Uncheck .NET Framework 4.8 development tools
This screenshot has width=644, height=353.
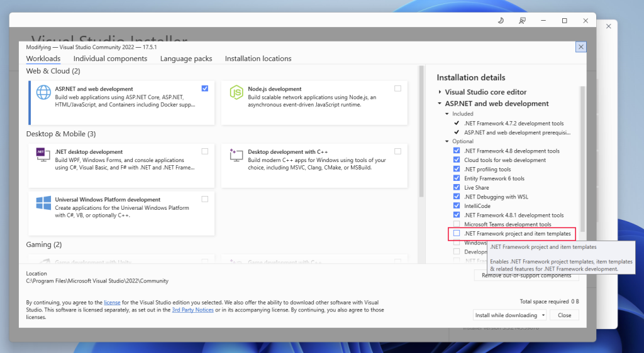coord(457,151)
